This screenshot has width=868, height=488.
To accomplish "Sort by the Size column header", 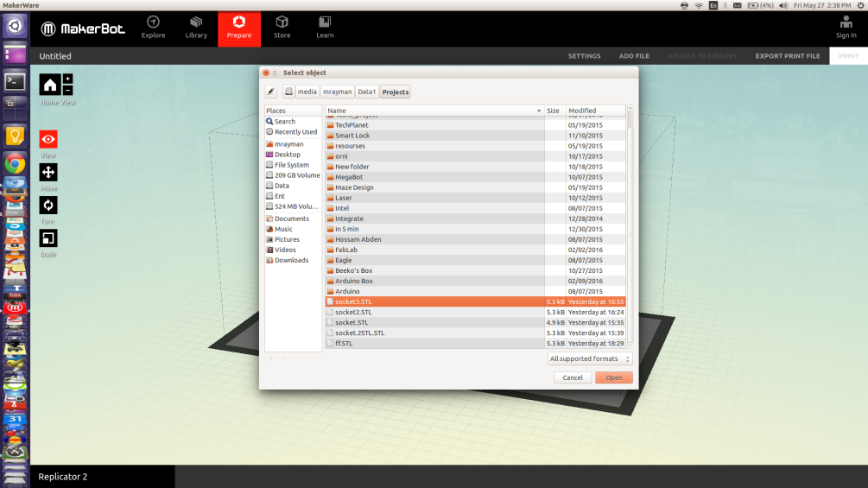I will pyautogui.click(x=555, y=111).
